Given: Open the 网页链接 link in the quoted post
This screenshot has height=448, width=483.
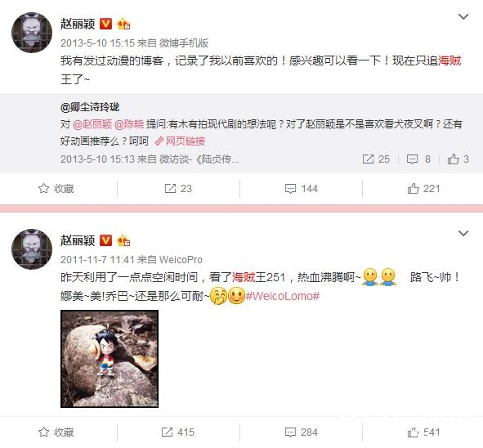Looking at the screenshot, I should click(180, 141).
